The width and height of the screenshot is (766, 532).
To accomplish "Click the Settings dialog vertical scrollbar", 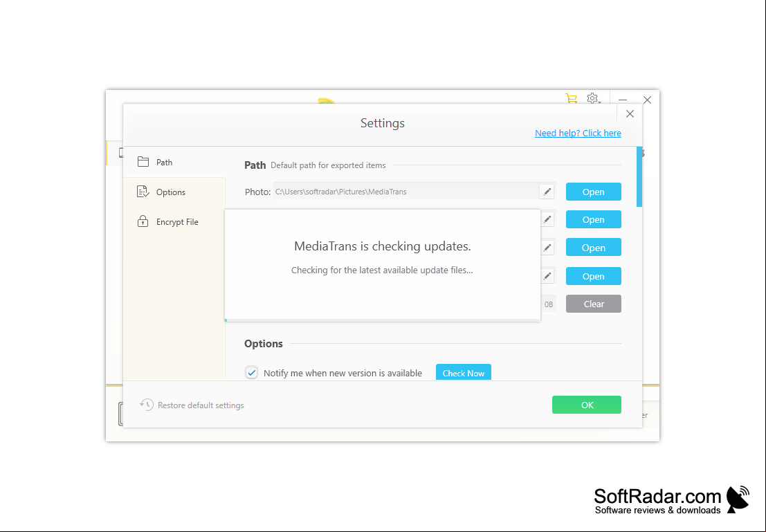I will click(639, 177).
